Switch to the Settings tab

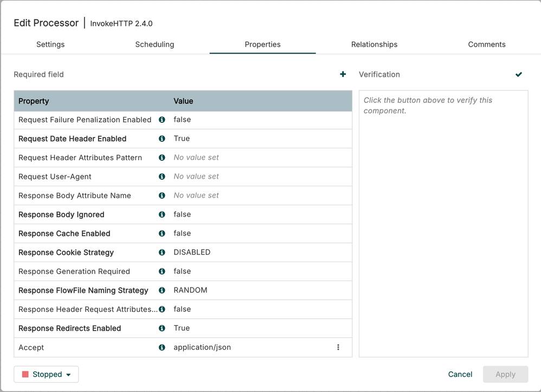50,44
